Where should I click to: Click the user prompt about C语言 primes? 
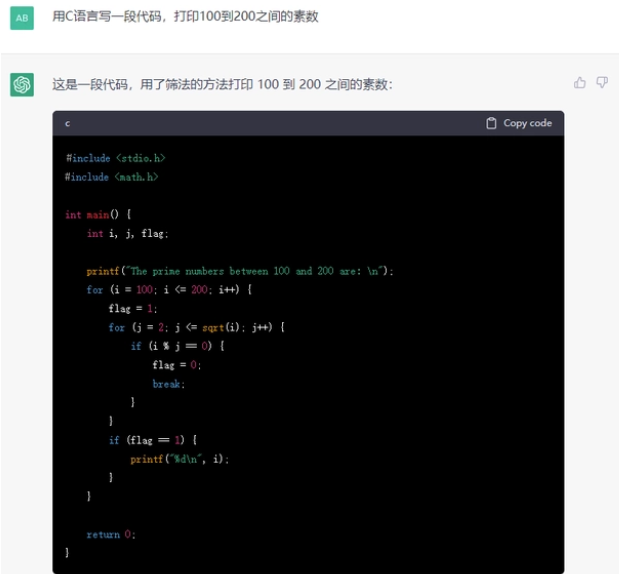point(185,17)
